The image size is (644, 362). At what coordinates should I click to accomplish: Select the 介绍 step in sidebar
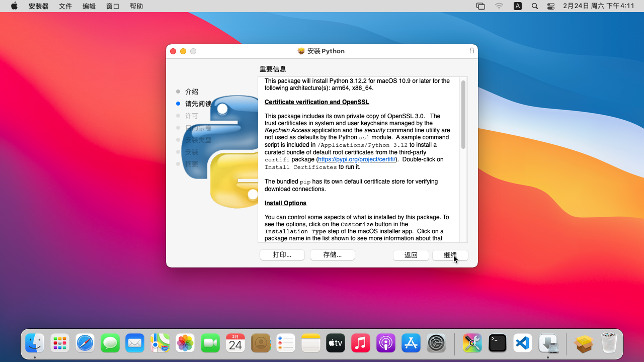point(192,92)
